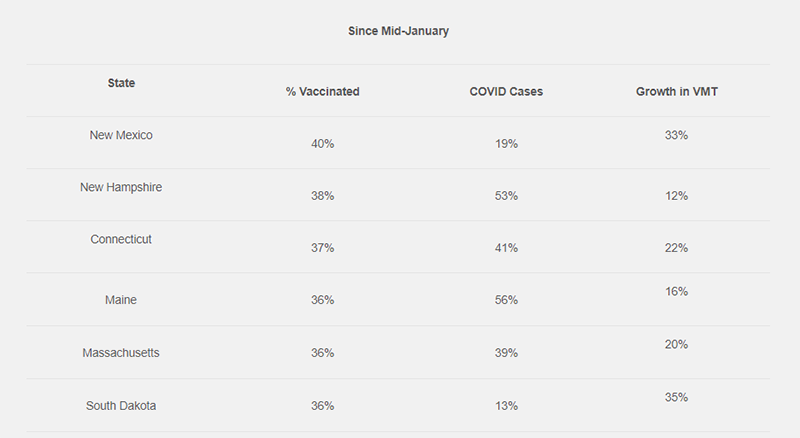Screen dimensions: 800x438
Task: Click the South Dakota state cell
Action: point(121,406)
